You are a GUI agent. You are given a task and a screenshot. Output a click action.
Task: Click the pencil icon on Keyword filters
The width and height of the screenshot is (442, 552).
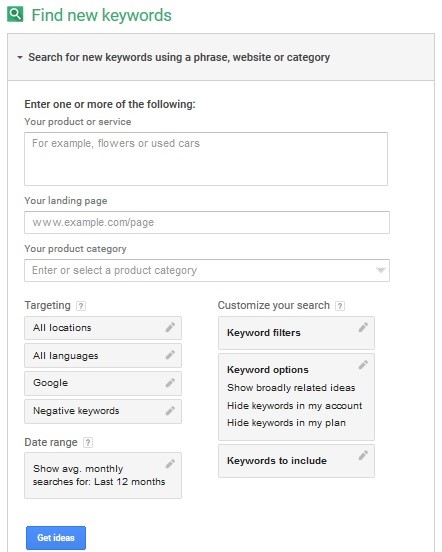[x=363, y=327]
